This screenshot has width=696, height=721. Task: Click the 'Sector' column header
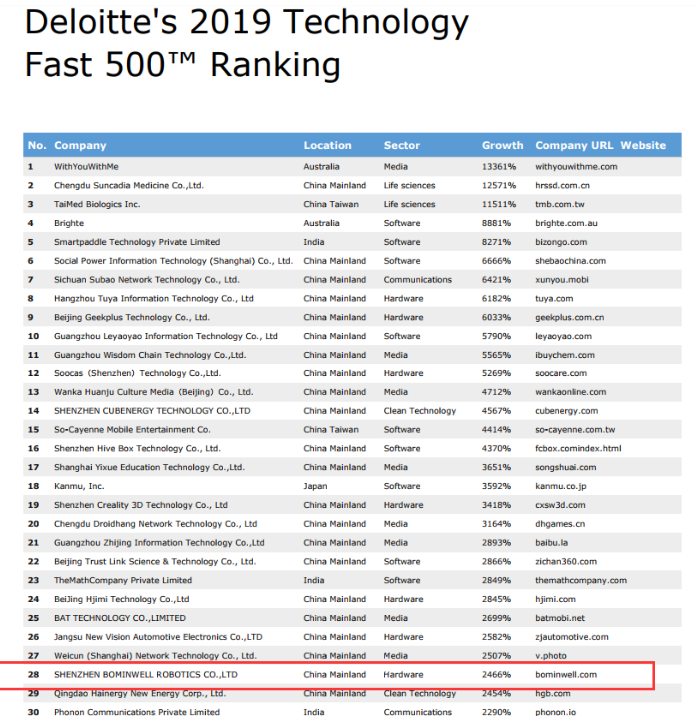[401, 145]
